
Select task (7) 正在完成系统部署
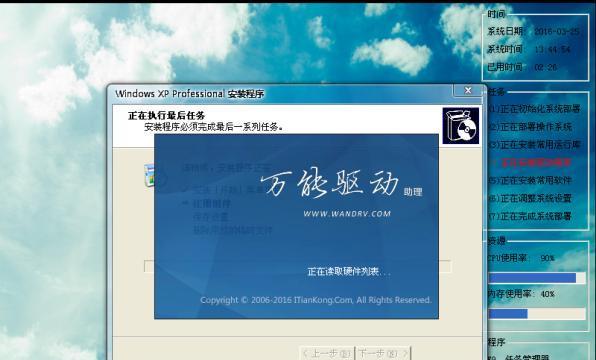[x=530, y=216]
